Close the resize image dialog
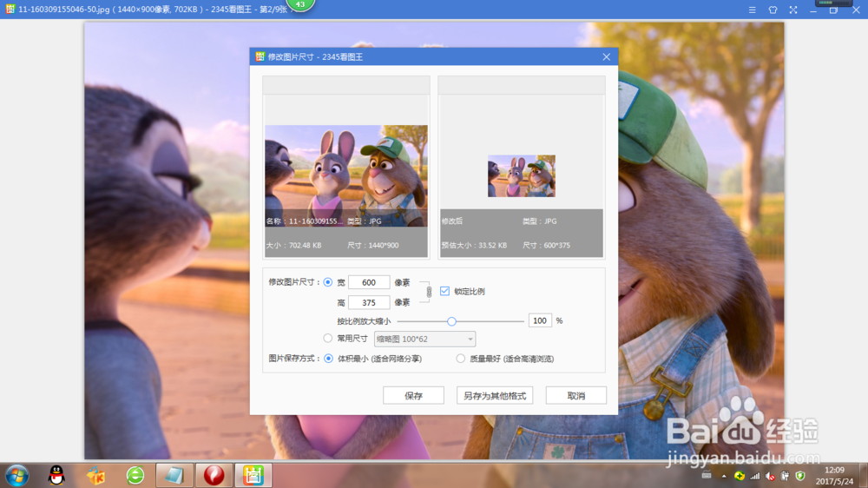868x488 pixels. pos(606,57)
